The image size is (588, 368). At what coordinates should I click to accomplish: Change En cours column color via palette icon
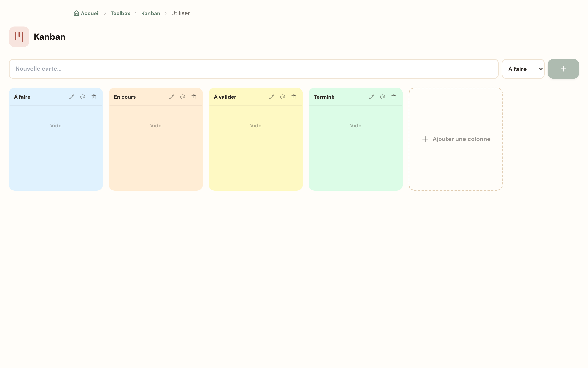pyautogui.click(x=183, y=97)
